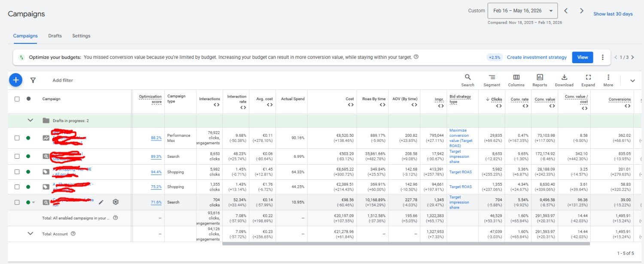Sort by the Bid strategy type column header
Image resolution: width=644 pixels, height=264 pixels.
(460, 99)
